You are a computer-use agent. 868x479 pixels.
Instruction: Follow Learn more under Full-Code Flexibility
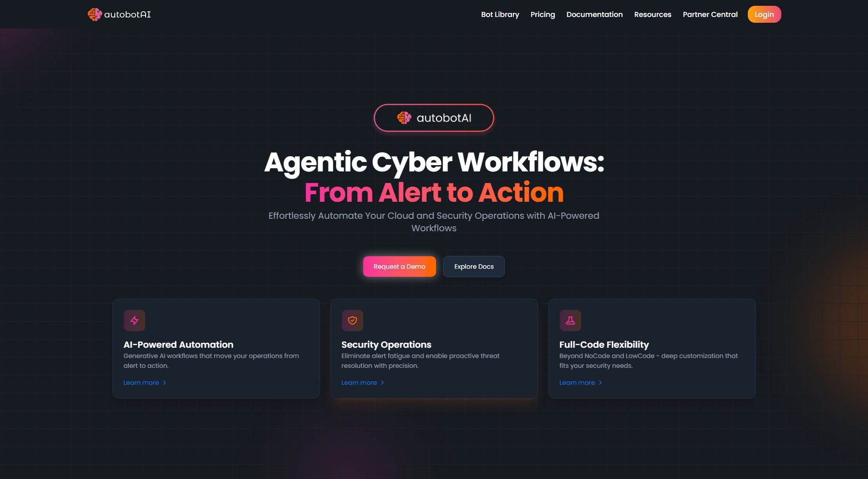tap(577, 383)
